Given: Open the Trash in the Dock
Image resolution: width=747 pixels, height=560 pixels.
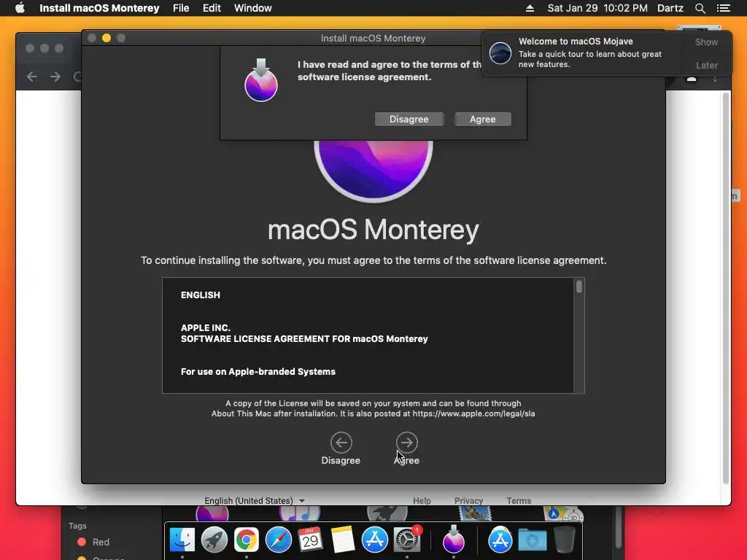Looking at the screenshot, I should click(x=565, y=540).
